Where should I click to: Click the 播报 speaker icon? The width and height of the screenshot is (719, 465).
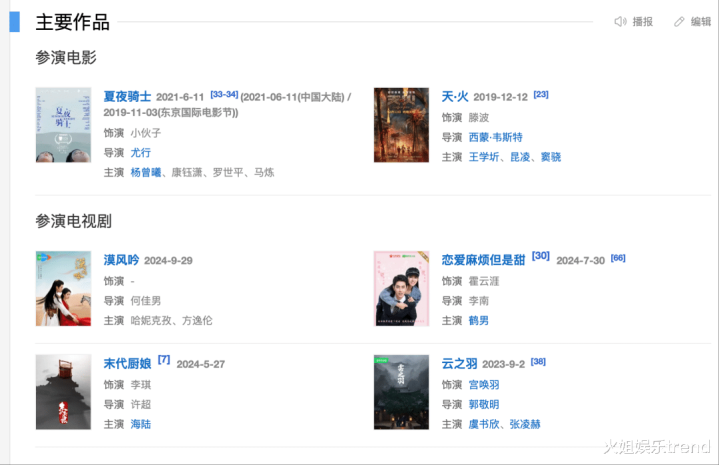[620, 22]
